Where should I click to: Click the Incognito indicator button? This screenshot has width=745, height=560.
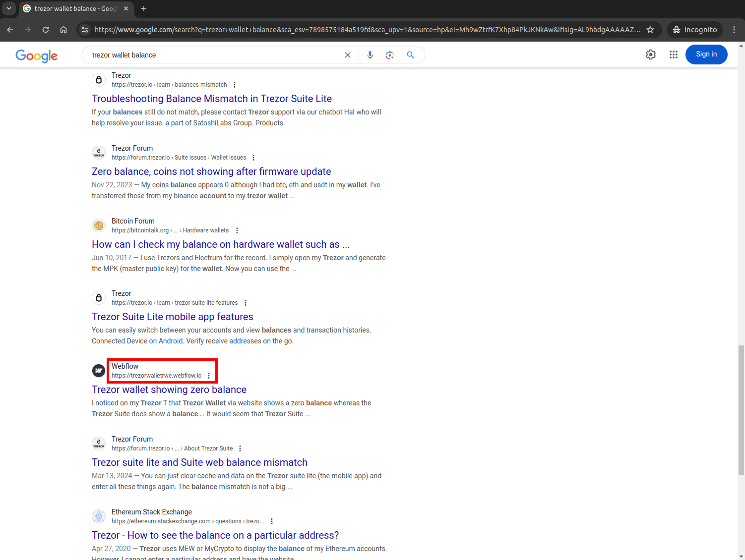(x=694, y=30)
